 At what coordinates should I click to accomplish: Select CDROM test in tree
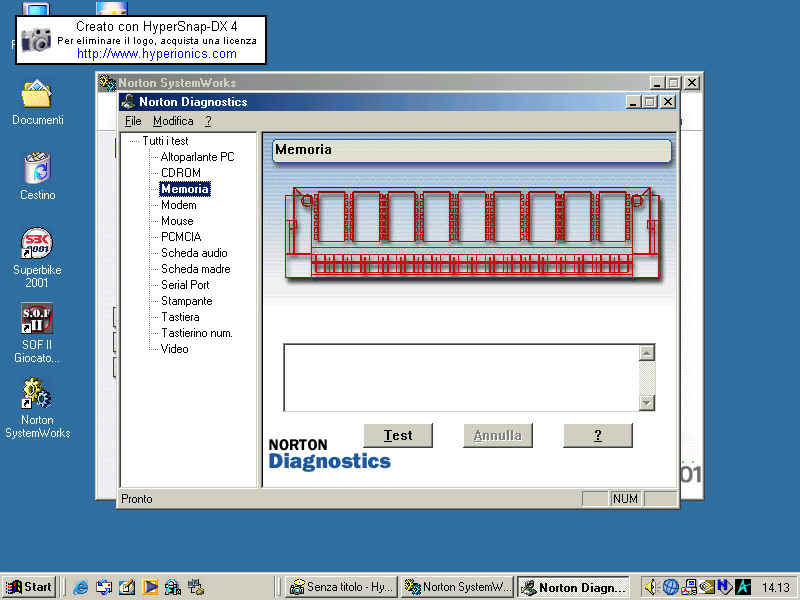click(181, 172)
